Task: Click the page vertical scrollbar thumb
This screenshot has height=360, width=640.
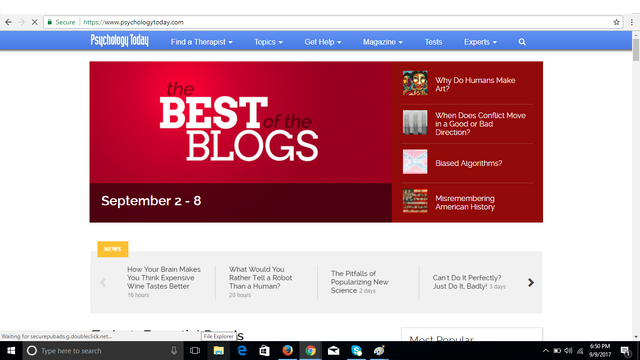Action: (636, 49)
